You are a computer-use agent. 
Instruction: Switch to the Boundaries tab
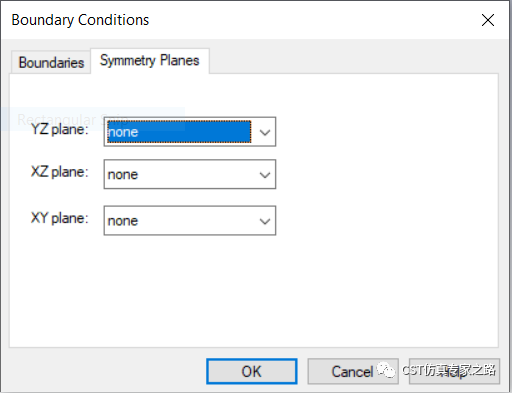pyautogui.click(x=51, y=62)
